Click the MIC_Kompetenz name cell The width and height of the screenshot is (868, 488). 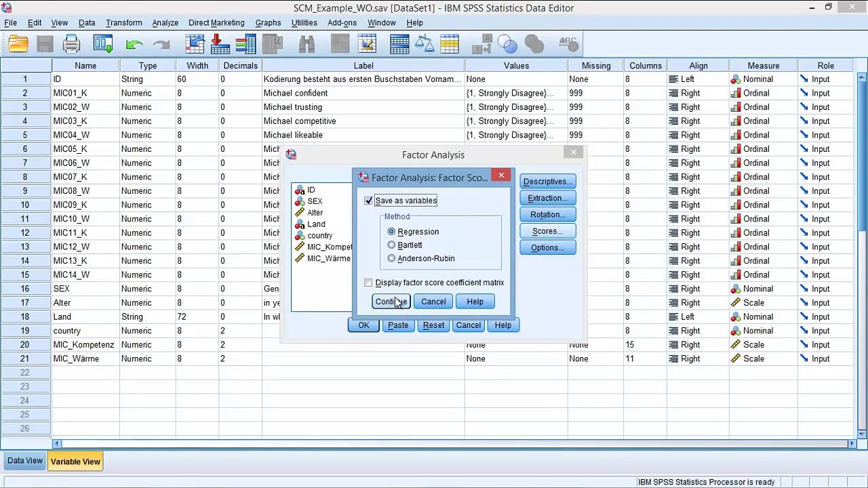85,345
